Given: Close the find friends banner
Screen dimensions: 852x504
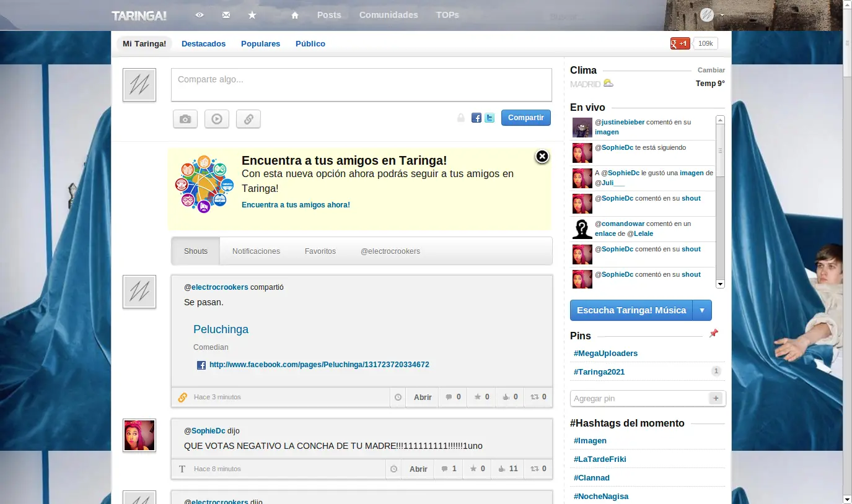Looking at the screenshot, I should click(x=542, y=157).
